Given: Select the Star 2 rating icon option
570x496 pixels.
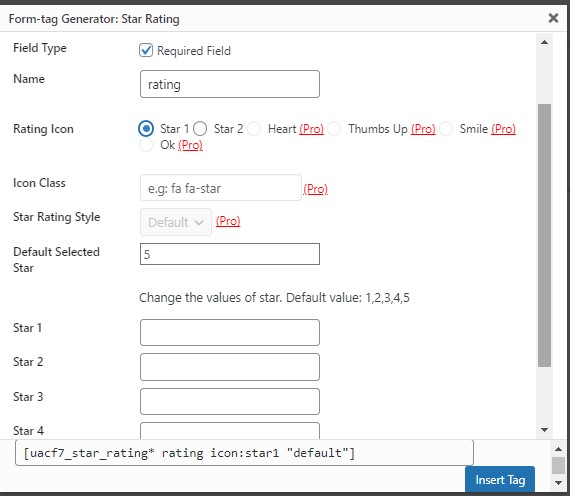Looking at the screenshot, I should pyautogui.click(x=200, y=129).
